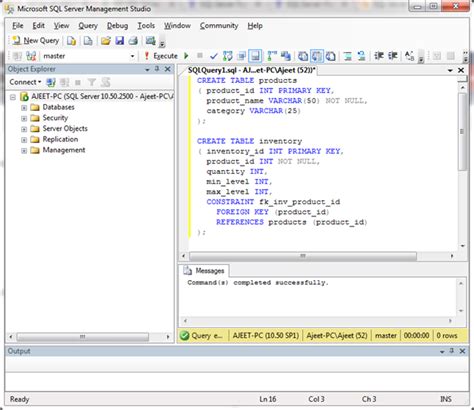Image resolution: width=474 pixels, height=410 pixels.
Task: Click the Change Connection icon
Action: (x=31, y=56)
